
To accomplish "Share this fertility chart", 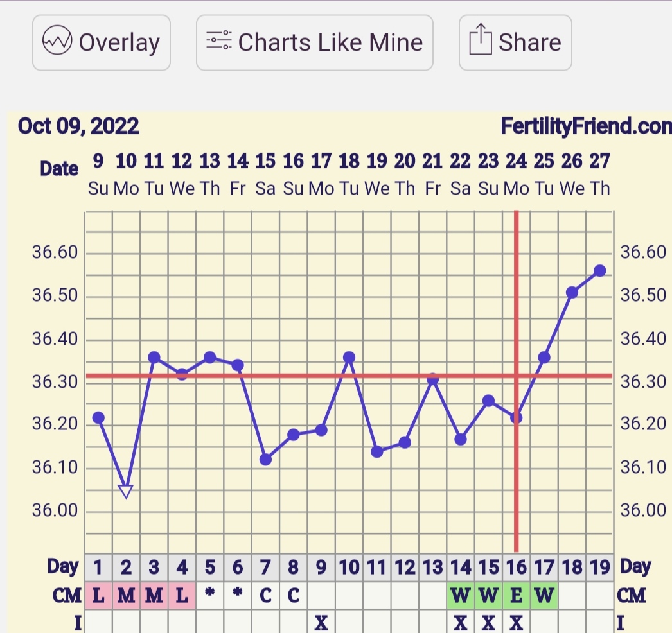I will coord(515,42).
